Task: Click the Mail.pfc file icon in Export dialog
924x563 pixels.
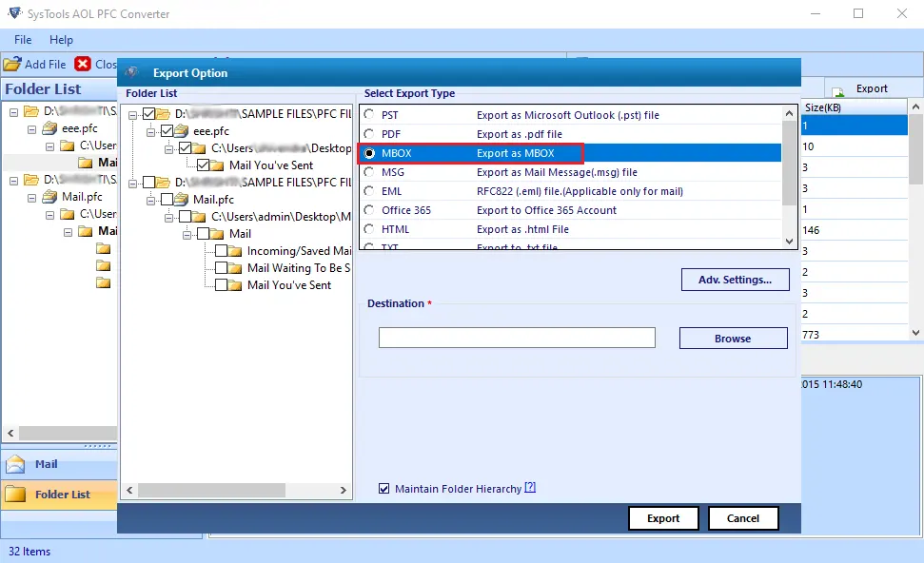Action: coord(182,199)
